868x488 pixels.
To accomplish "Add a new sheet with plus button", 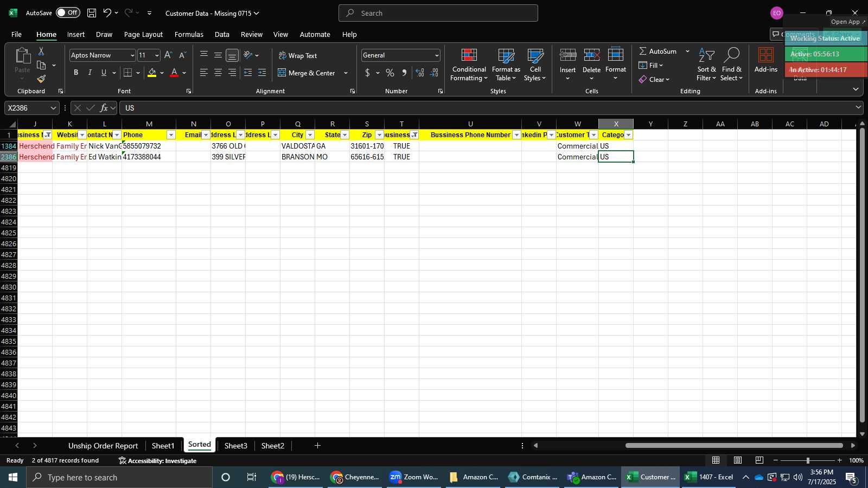I will 317,446.
